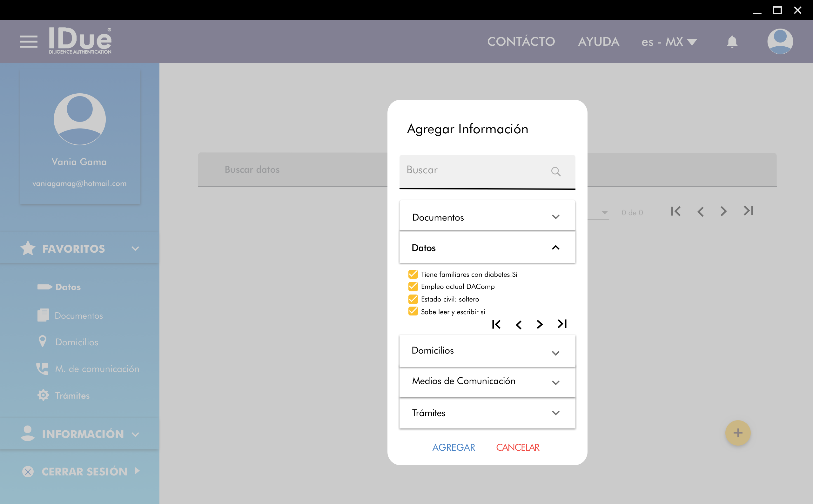Uncheck Empleo actual DAComp checkbox
813x504 pixels.
coord(413,286)
